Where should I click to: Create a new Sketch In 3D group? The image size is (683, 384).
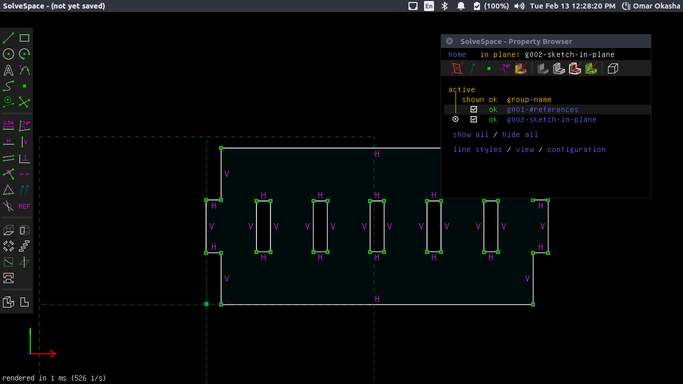tap(24, 262)
